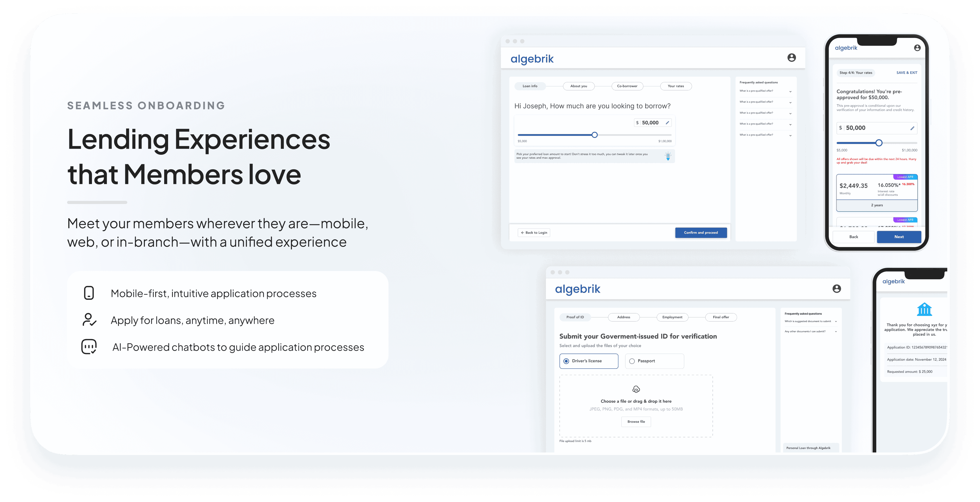Click lightbulb tip icon in loan hint box
Screen dimensions: 980x502
(x=668, y=156)
